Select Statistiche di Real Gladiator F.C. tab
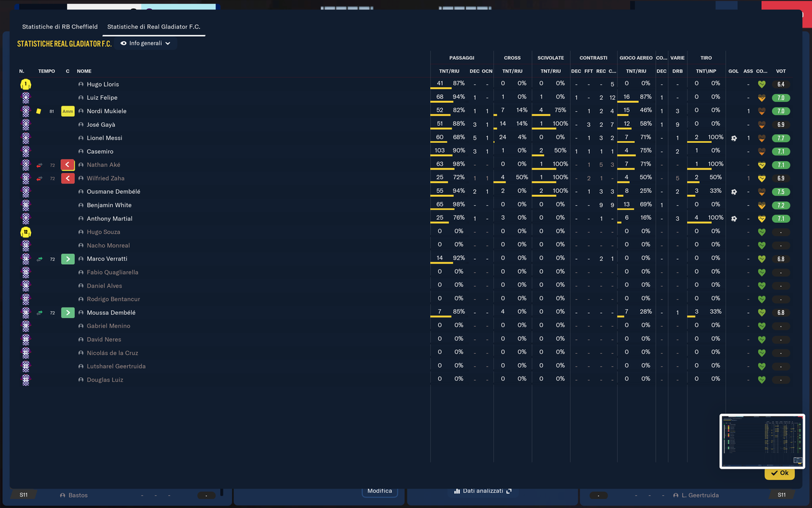 154,27
